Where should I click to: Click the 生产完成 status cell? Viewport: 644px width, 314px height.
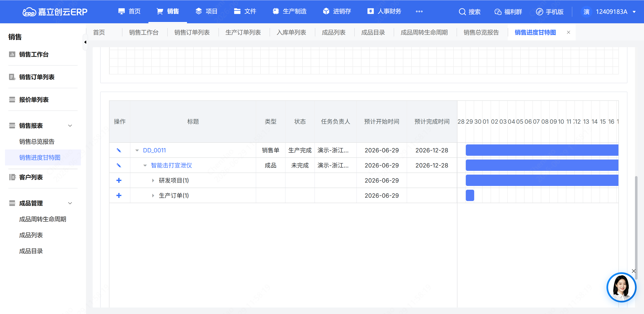coord(300,150)
